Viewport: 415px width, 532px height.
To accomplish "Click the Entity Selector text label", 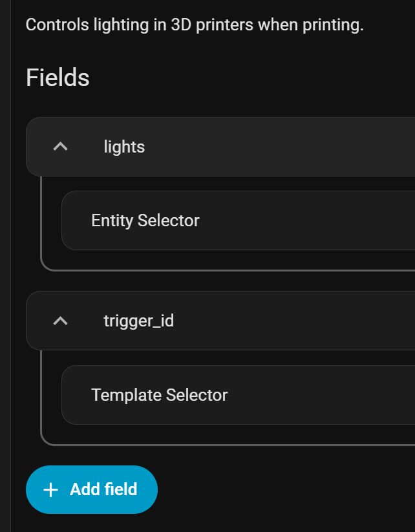I will [145, 220].
